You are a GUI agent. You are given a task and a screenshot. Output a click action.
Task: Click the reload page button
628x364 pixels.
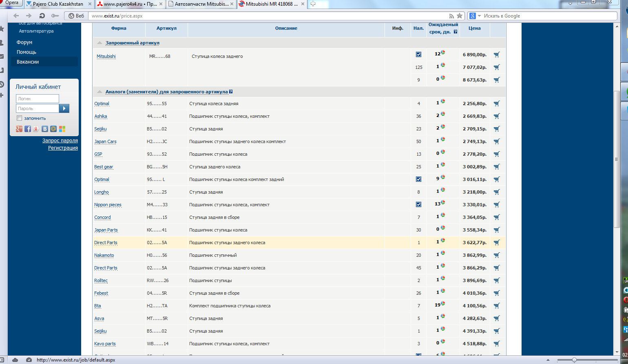(42, 16)
